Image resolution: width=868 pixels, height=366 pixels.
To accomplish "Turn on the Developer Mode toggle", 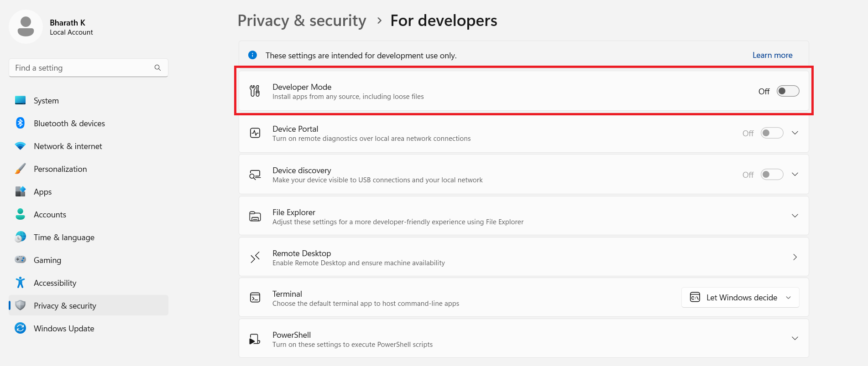I will 788,91.
